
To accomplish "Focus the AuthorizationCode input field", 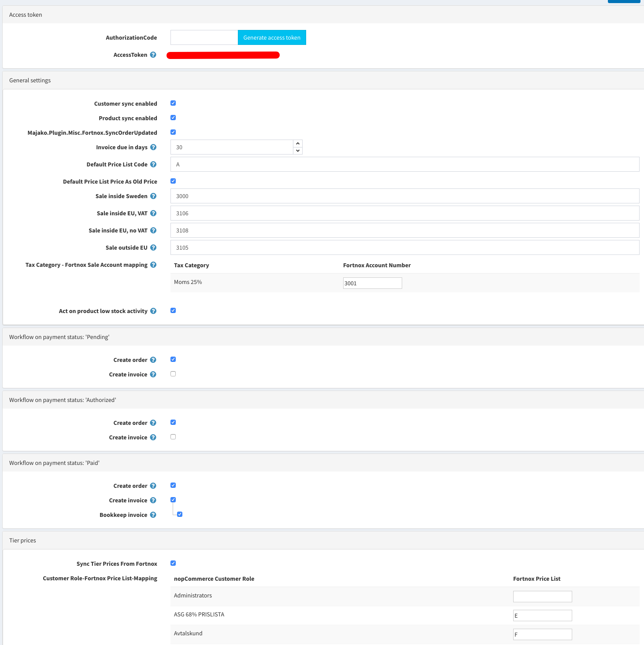I will pos(204,37).
